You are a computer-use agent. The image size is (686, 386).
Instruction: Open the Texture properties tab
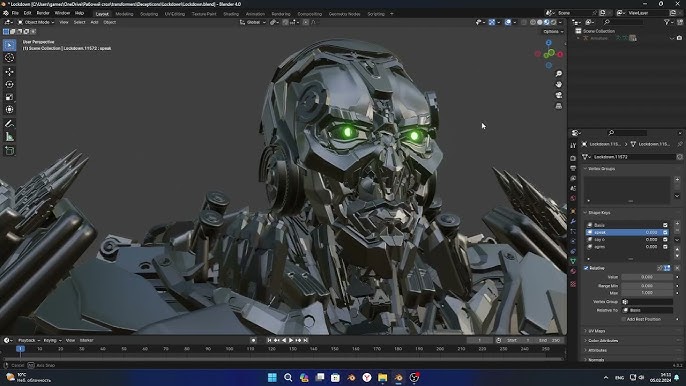(x=573, y=284)
